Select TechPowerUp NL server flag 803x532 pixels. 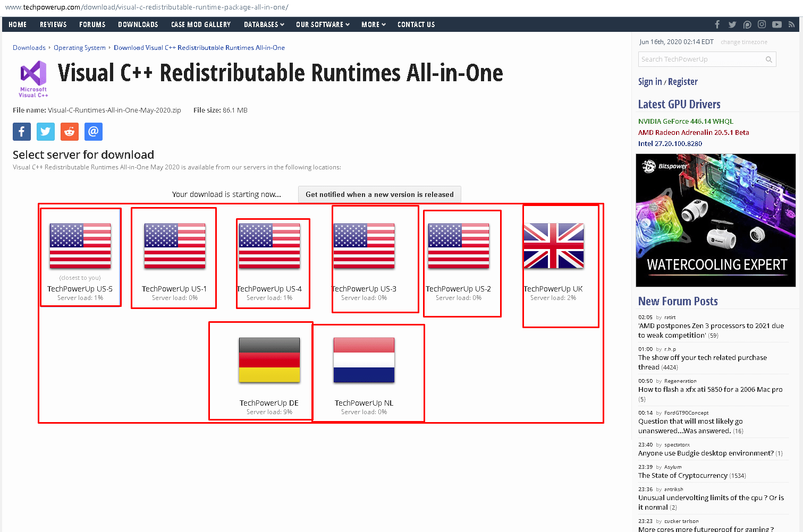pos(364,360)
